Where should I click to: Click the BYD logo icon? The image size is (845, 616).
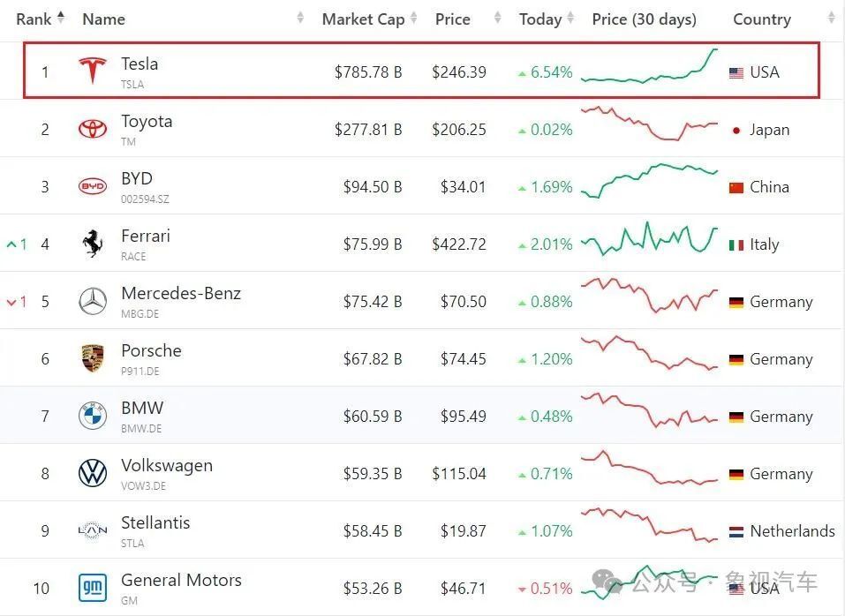[x=93, y=186]
